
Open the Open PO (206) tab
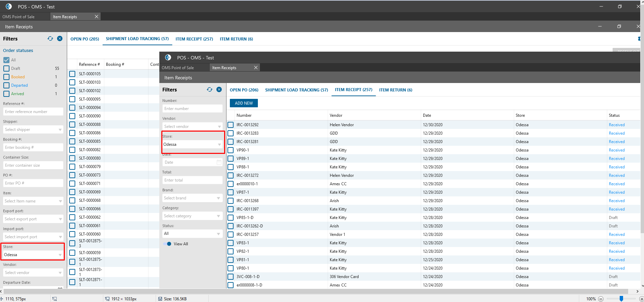(244, 90)
